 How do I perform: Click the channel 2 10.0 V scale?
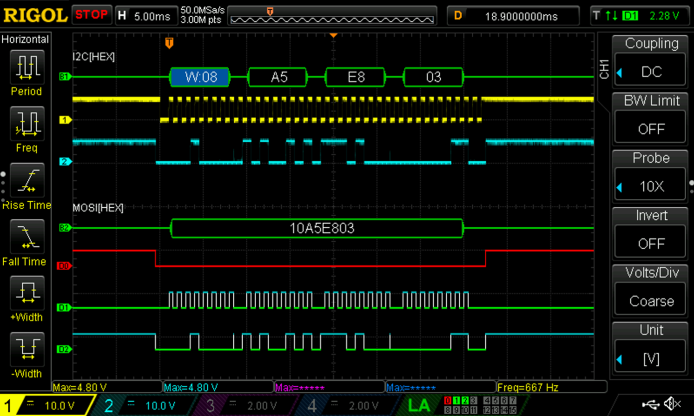160,406
